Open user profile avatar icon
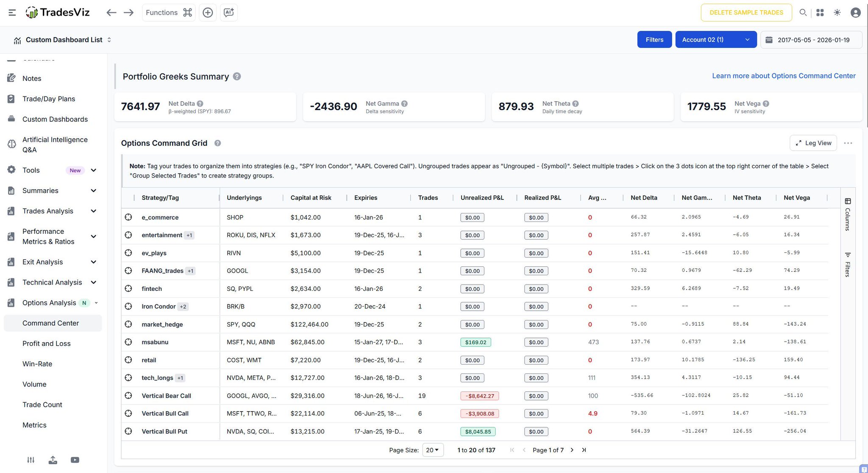The height and width of the screenshot is (473, 868). click(856, 13)
